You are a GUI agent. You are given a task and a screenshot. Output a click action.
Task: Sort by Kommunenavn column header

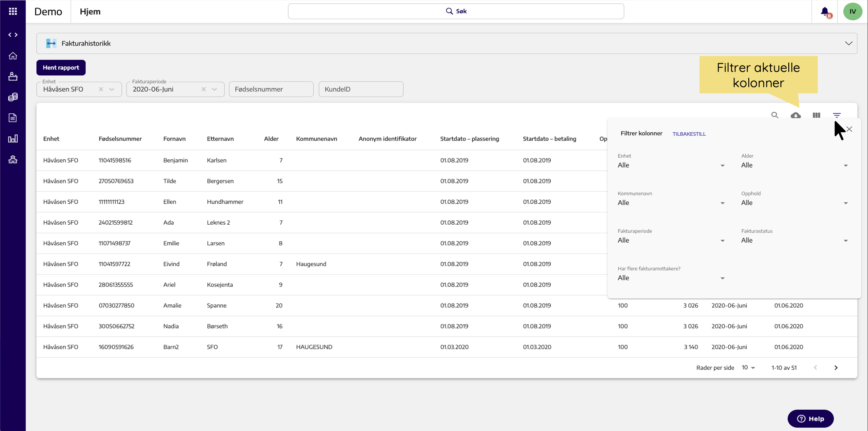(317, 139)
